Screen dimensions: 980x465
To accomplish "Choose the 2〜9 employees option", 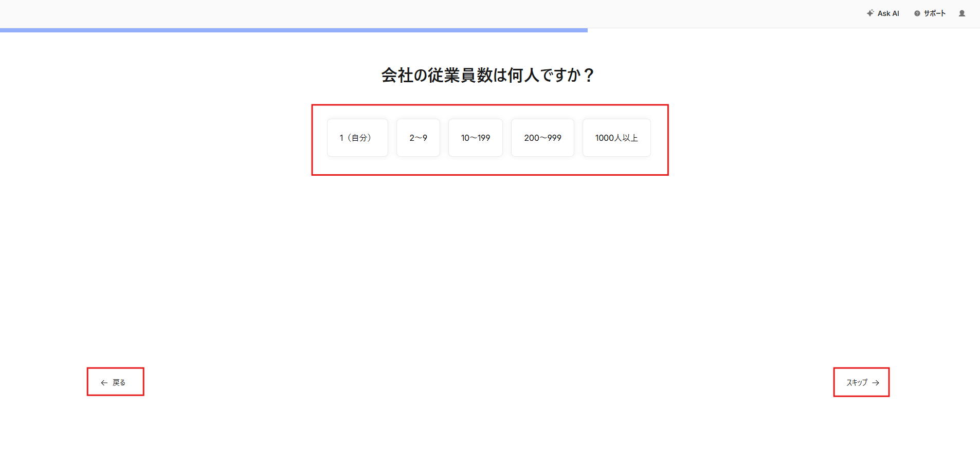I will 418,138.
